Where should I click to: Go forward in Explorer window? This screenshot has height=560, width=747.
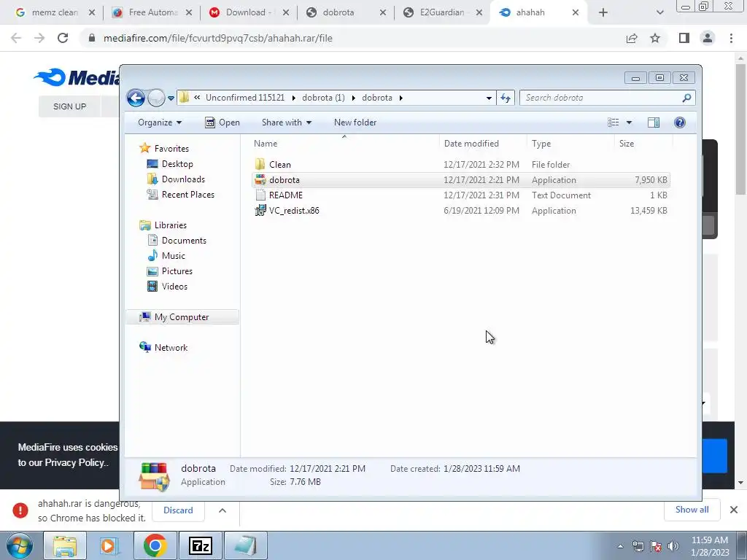156,98
